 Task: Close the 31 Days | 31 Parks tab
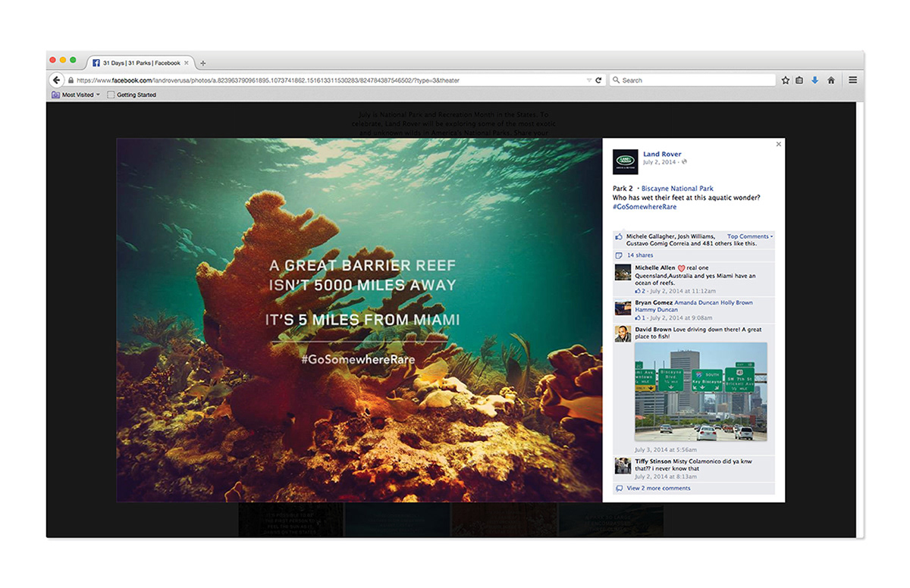pos(187,63)
